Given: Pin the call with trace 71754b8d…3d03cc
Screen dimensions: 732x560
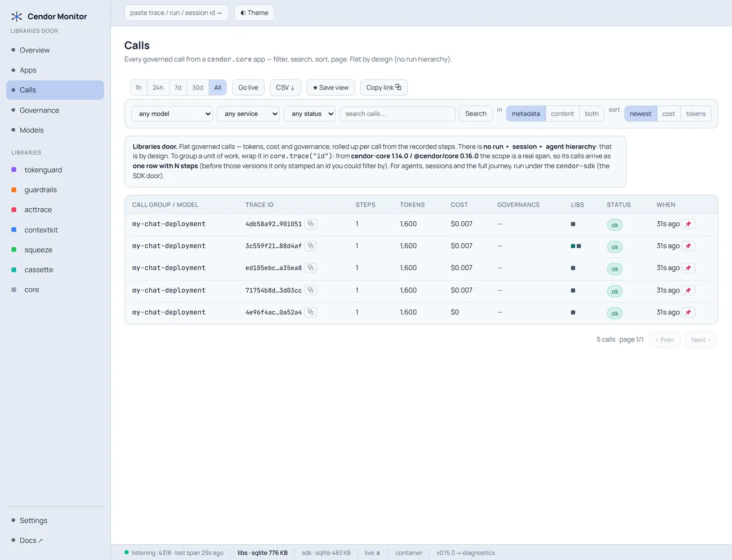Looking at the screenshot, I should click(x=688, y=290).
